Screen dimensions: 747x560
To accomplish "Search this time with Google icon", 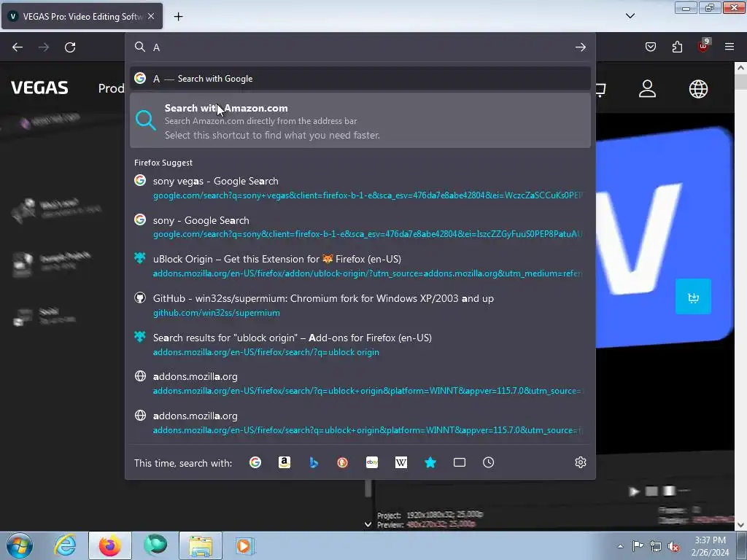I will (x=255, y=462).
